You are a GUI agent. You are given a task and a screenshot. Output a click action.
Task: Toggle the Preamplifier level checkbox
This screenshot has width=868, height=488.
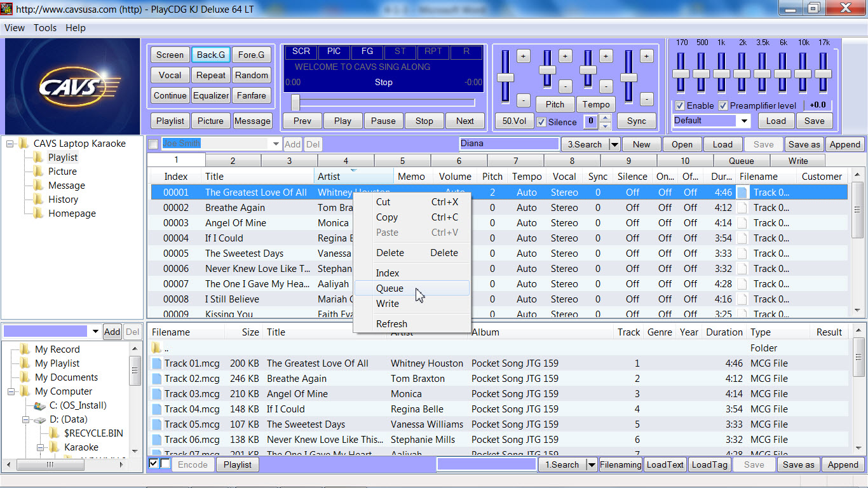coord(723,105)
